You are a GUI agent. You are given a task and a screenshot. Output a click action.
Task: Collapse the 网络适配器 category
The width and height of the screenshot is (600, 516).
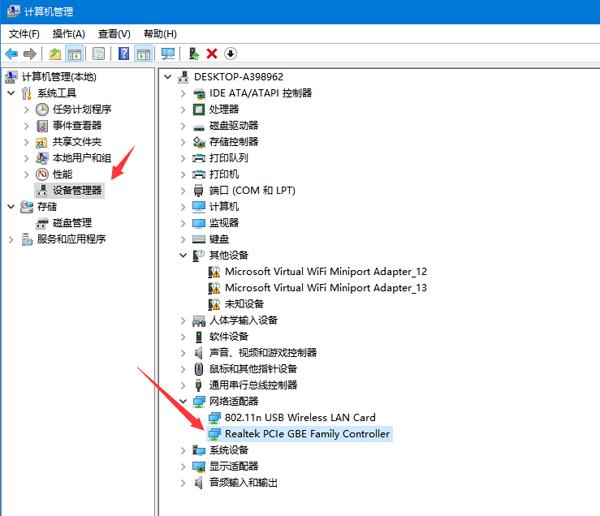click(x=183, y=401)
